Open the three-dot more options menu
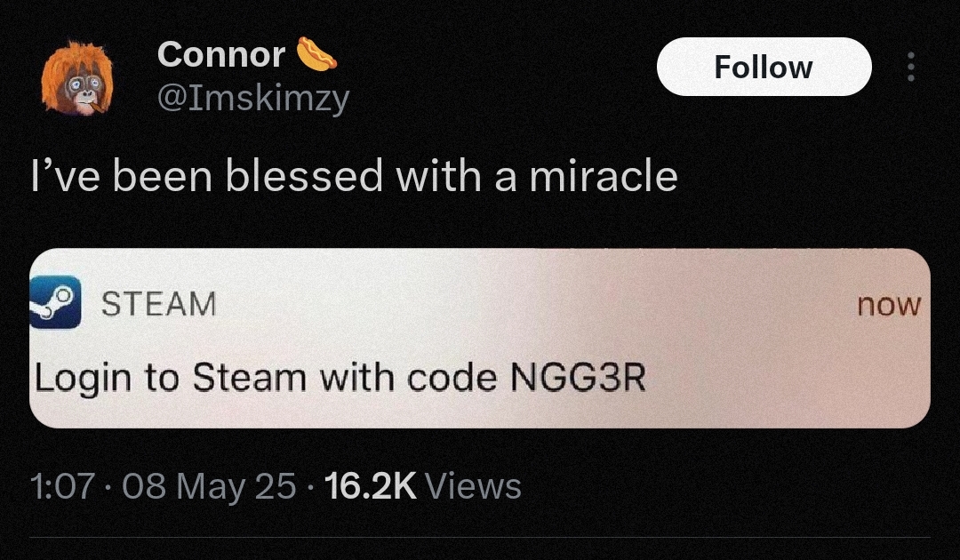Screen dimensions: 960x560 [x=910, y=67]
